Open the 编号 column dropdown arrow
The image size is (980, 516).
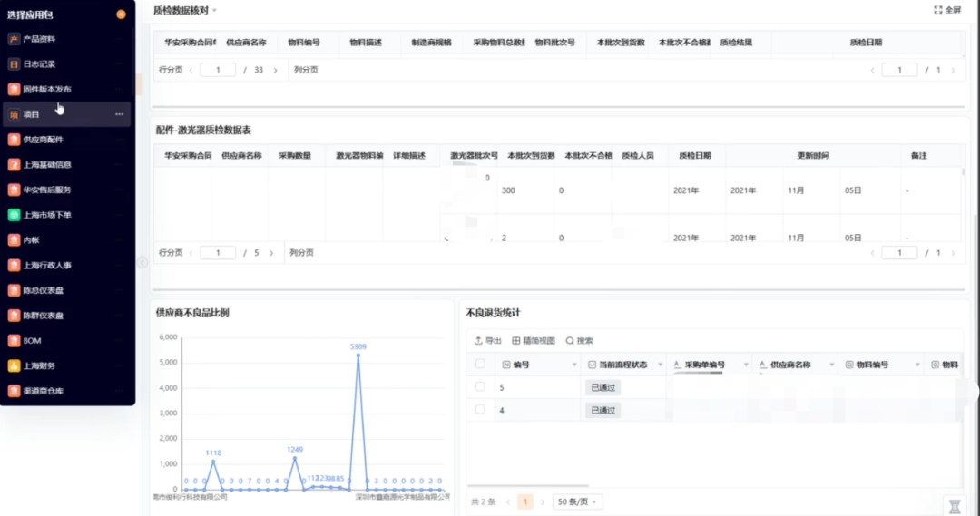click(574, 365)
